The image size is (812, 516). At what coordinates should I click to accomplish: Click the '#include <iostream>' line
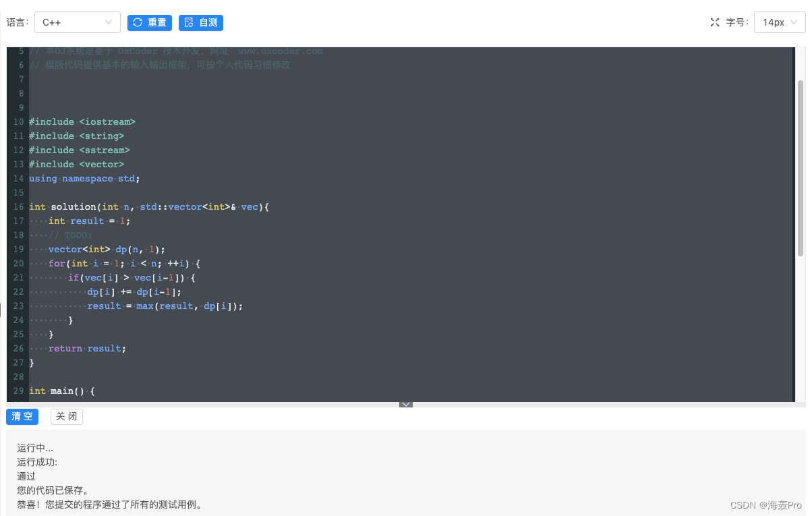pos(82,122)
